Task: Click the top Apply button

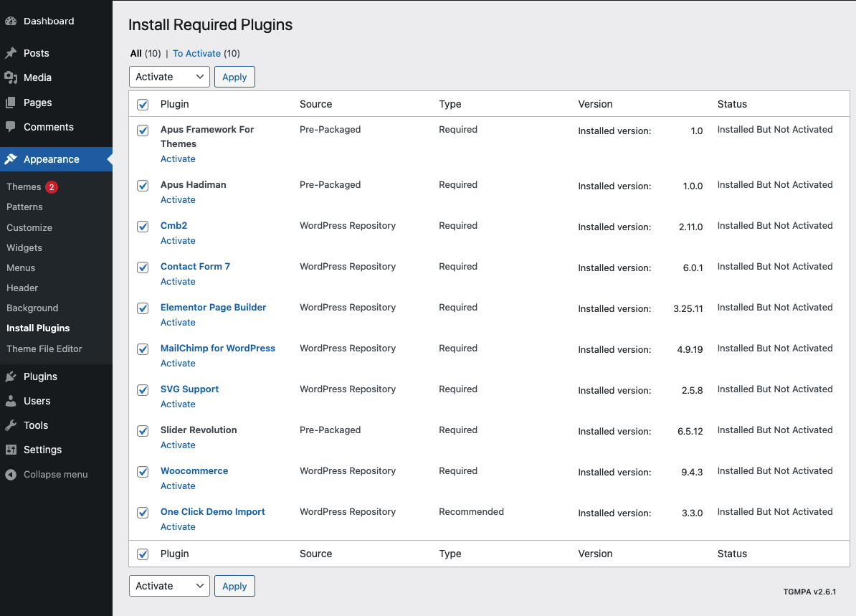Action: [x=234, y=77]
